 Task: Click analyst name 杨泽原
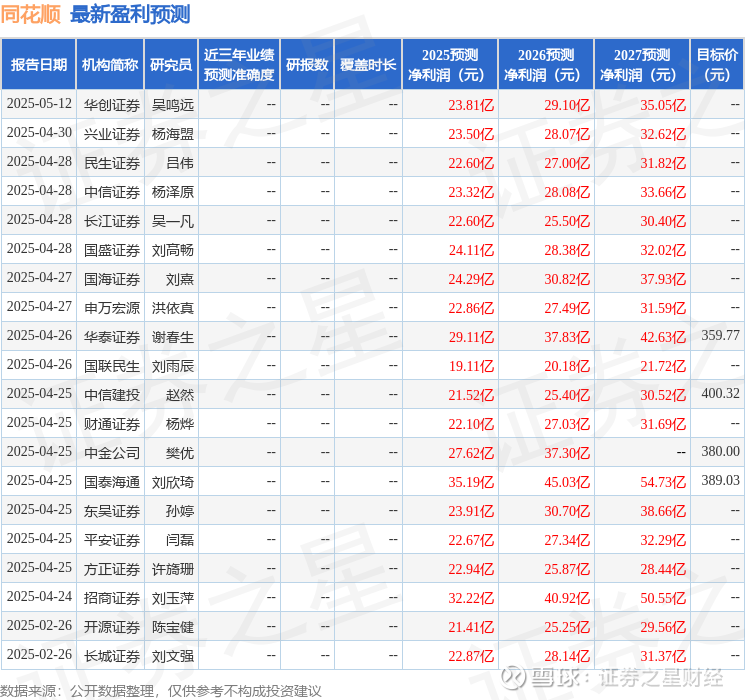pyautogui.click(x=172, y=192)
